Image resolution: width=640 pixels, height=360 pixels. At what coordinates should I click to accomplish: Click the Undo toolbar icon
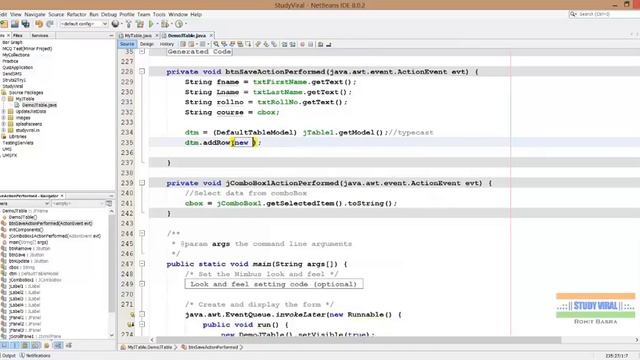(x=39, y=24)
